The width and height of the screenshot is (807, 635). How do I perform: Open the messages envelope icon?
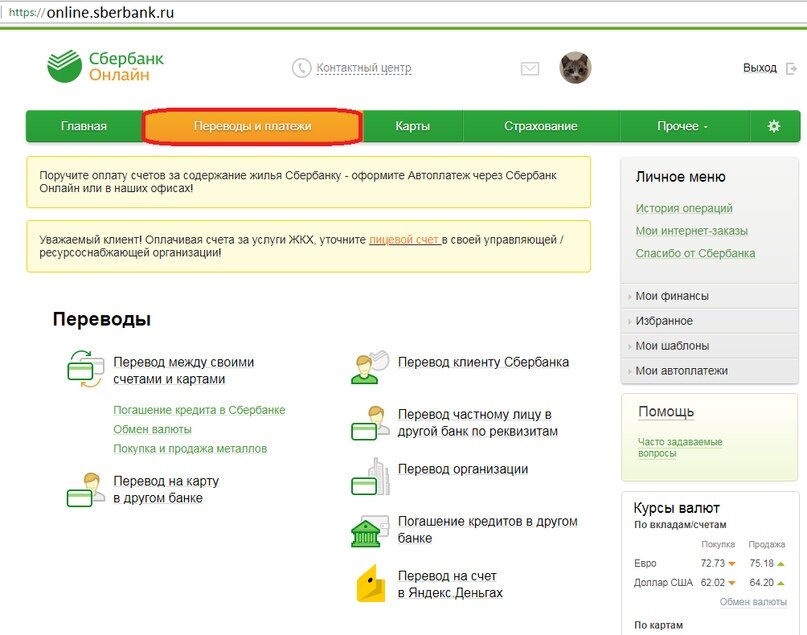530,68
